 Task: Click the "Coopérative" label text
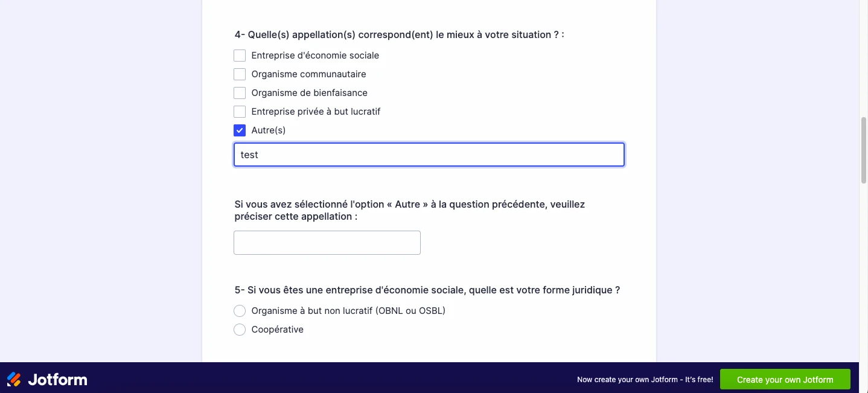277,329
